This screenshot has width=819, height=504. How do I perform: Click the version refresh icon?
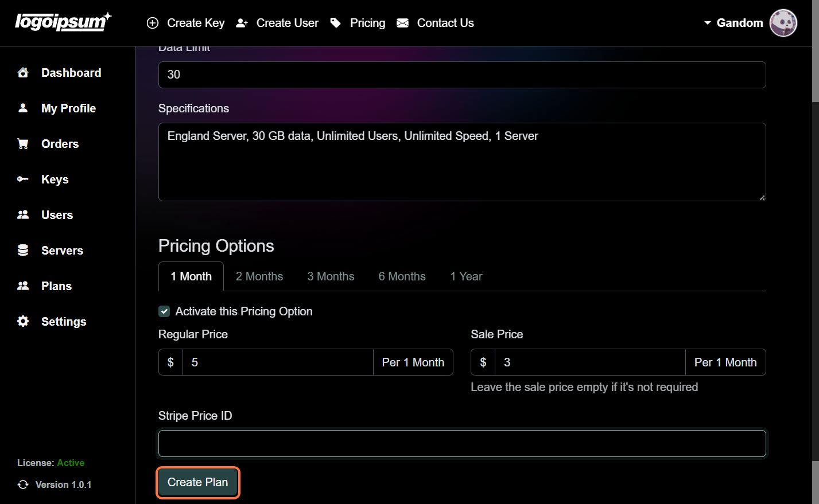coord(23,485)
